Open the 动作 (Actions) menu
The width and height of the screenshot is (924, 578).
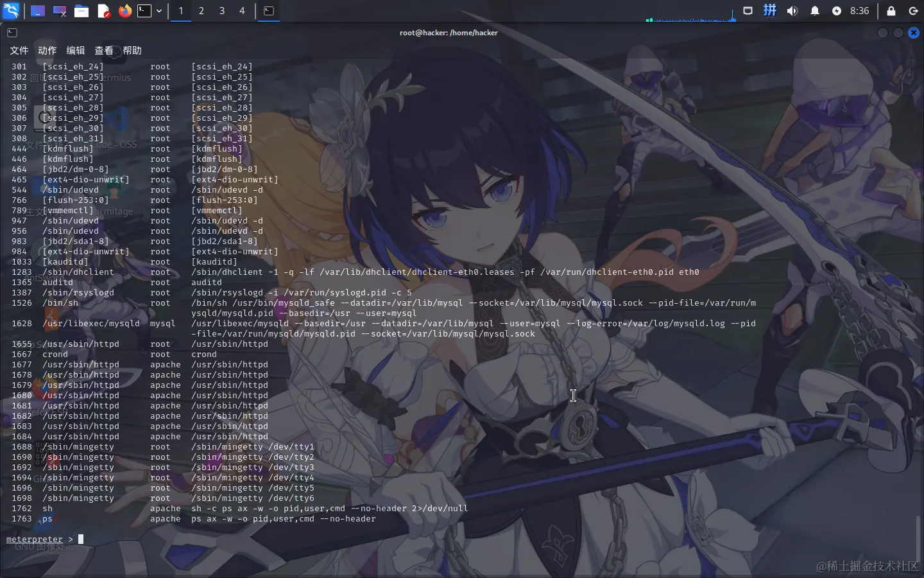47,50
